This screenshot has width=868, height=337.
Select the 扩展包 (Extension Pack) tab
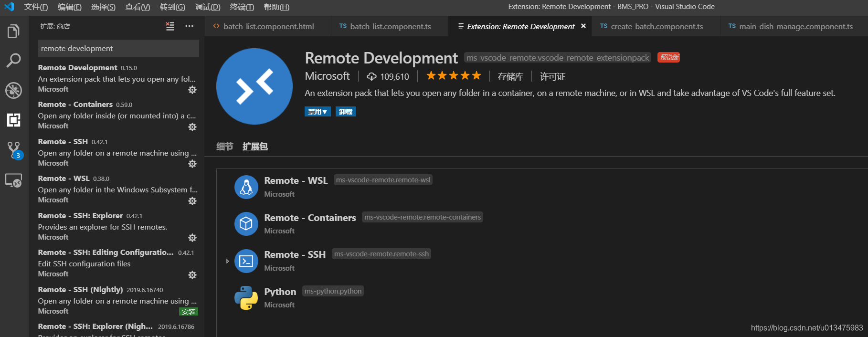point(255,147)
